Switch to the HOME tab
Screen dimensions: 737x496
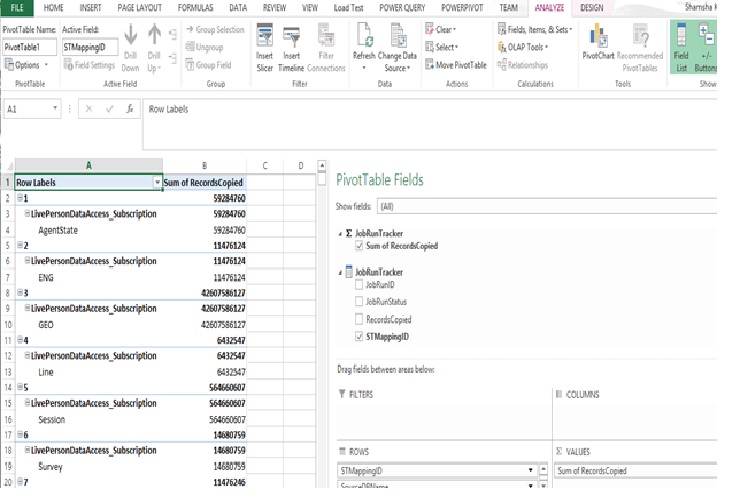pos(53,8)
